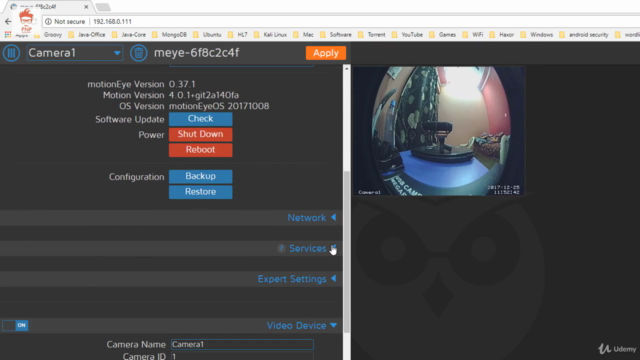The height and width of the screenshot is (360, 640).
Task: Open the HL7 bookmarks folder
Action: [x=238, y=35]
